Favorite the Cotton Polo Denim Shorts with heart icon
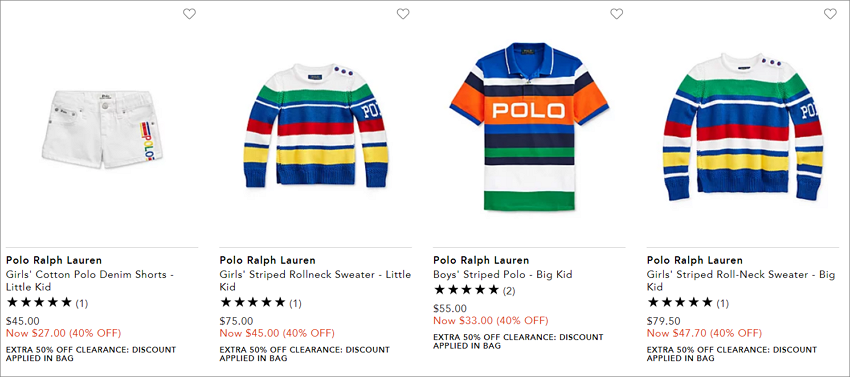 pos(189,14)
